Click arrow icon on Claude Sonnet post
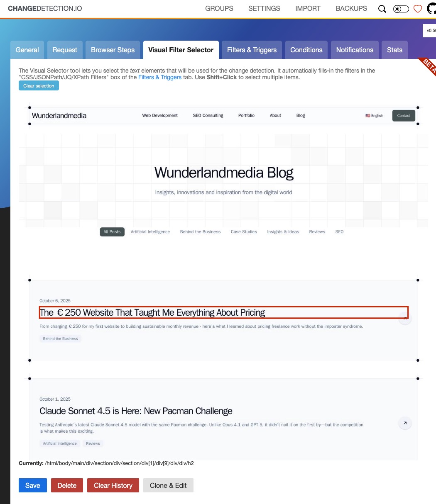The width and height of the screenshot is (436, 504). [x=405, y=423]
